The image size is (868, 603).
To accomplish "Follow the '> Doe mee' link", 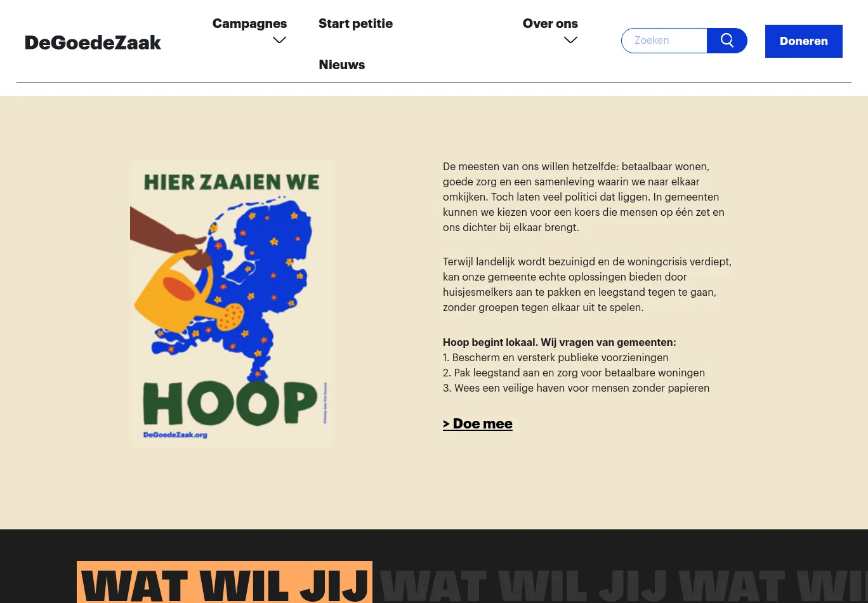I will (x=478, y=423).
